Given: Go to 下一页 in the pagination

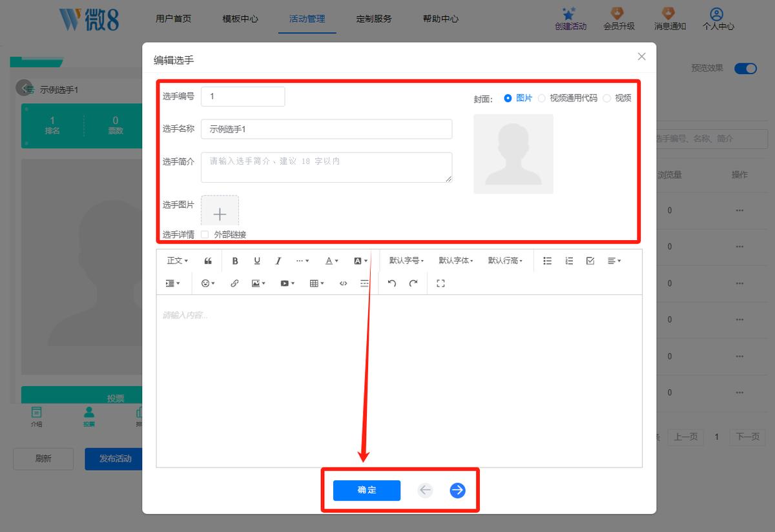Looking at the screenshot, I should pos(748,437).
